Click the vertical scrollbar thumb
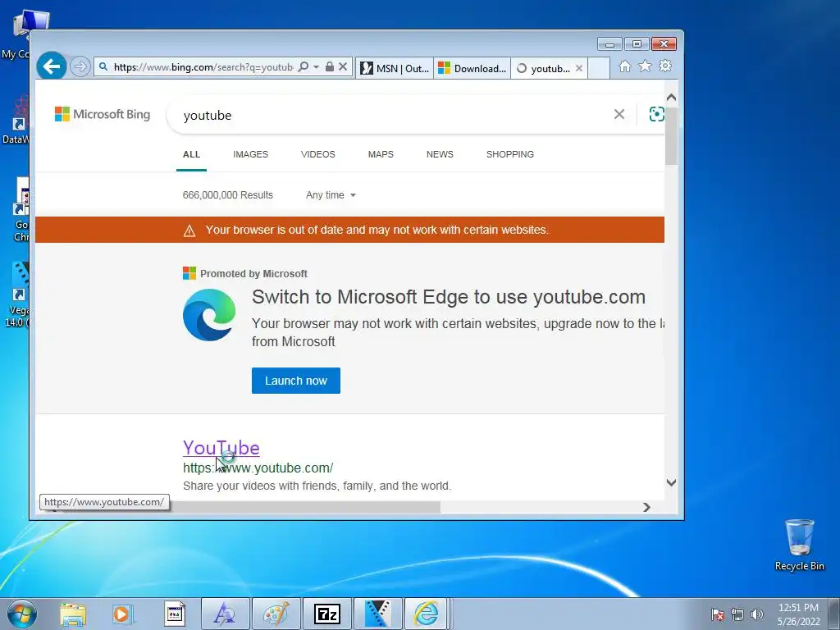 pos(671,135)
